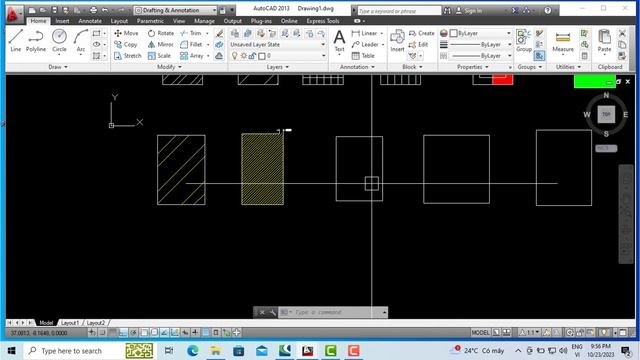Image resolution: width=640 pixels, height=360 pixels.
Task: Open the Unsaved Layer State dropdown
Action: coord(278,44)
